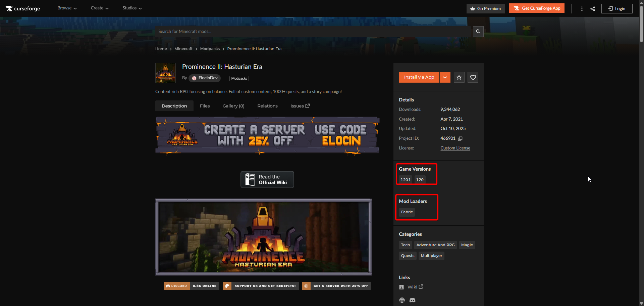This screenshot has width=644, height=306.
Task: Click the page vertical scrollbar thumb
Action: [641, 24]
